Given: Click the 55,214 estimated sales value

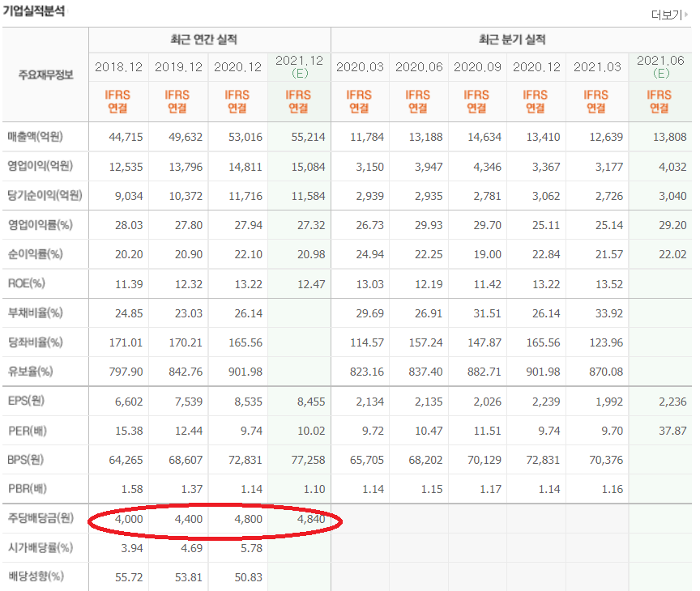Looking at the screenshot, I should click(308, 137).
